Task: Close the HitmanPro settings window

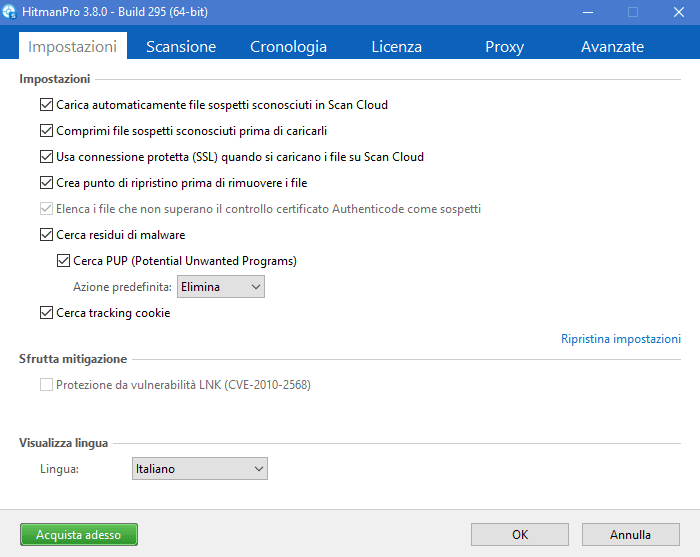Action: [x=677, y=12]
